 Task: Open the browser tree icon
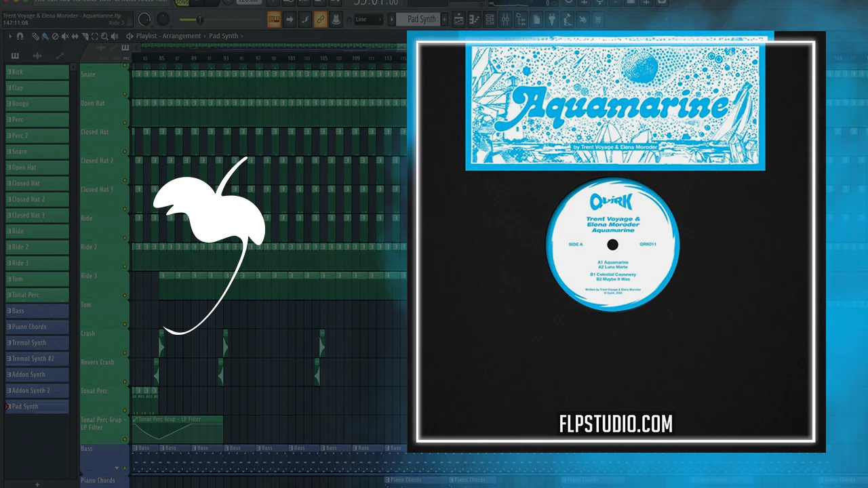click(521, 20)
